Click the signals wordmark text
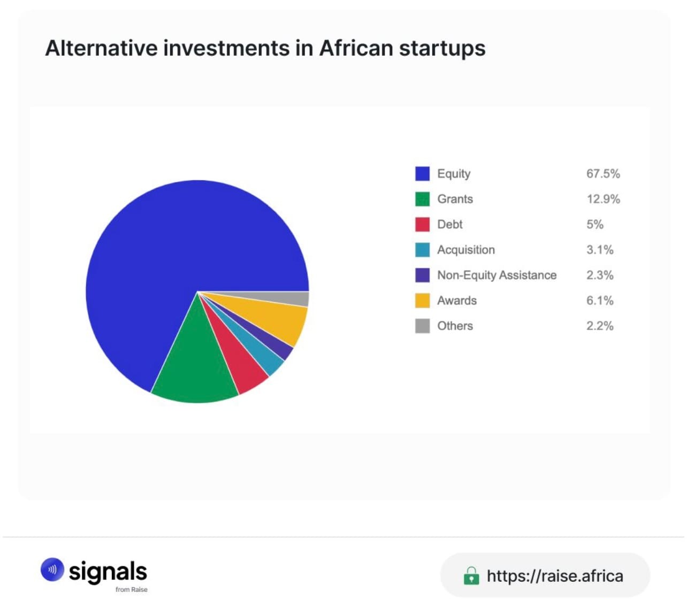687x616 pixels. [x=108, y=572]
